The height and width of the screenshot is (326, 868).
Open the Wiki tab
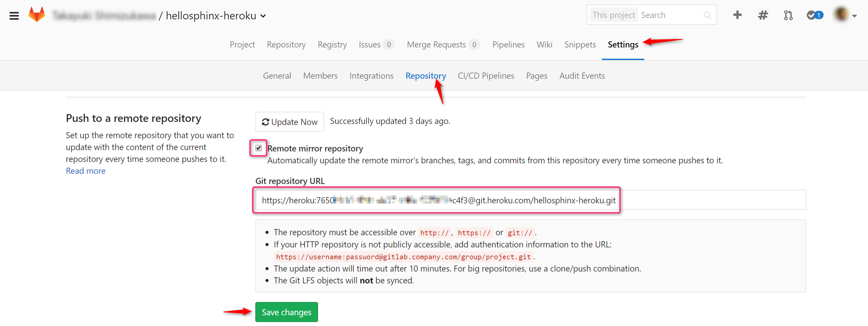[x=544, y=45]
